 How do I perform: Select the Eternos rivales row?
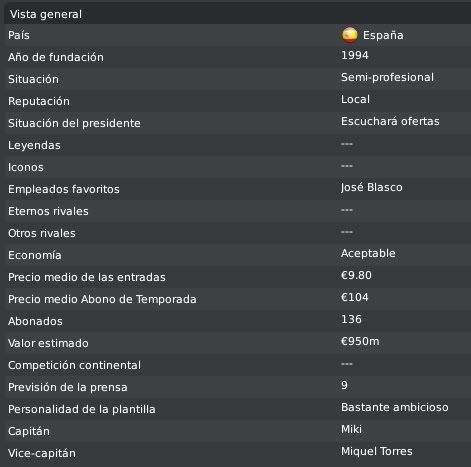click(x=237, y=211)
